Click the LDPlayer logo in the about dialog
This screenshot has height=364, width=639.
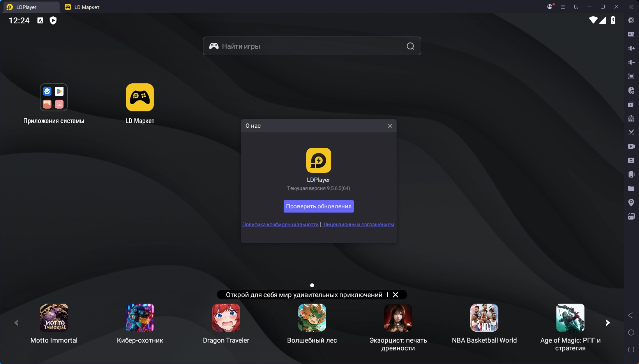(x=319, y=160)
